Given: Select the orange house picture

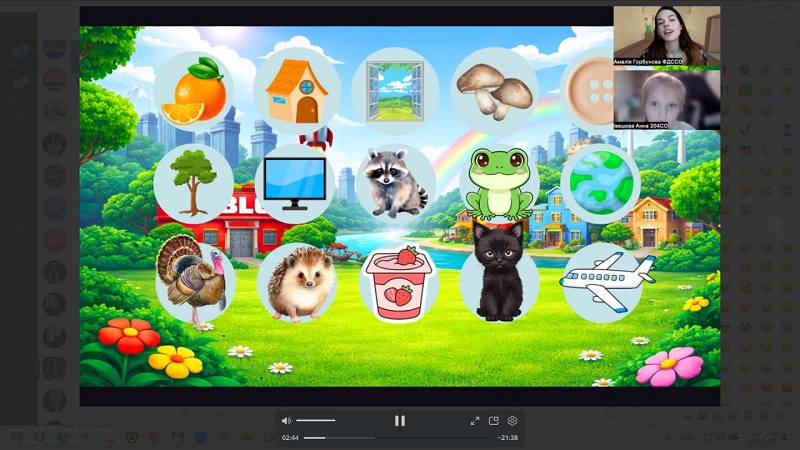Looking at the screenshot, I should (x=297, y=91).
